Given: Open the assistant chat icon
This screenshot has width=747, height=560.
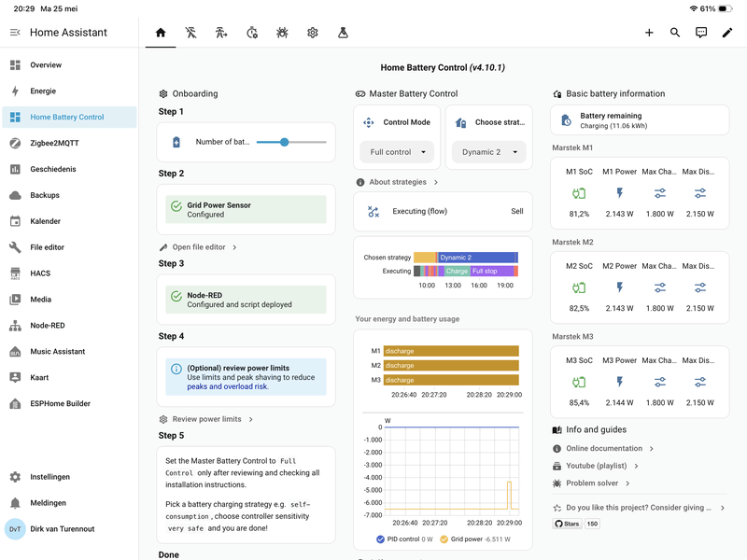Looking at the screenshot, I should point(701,33).
